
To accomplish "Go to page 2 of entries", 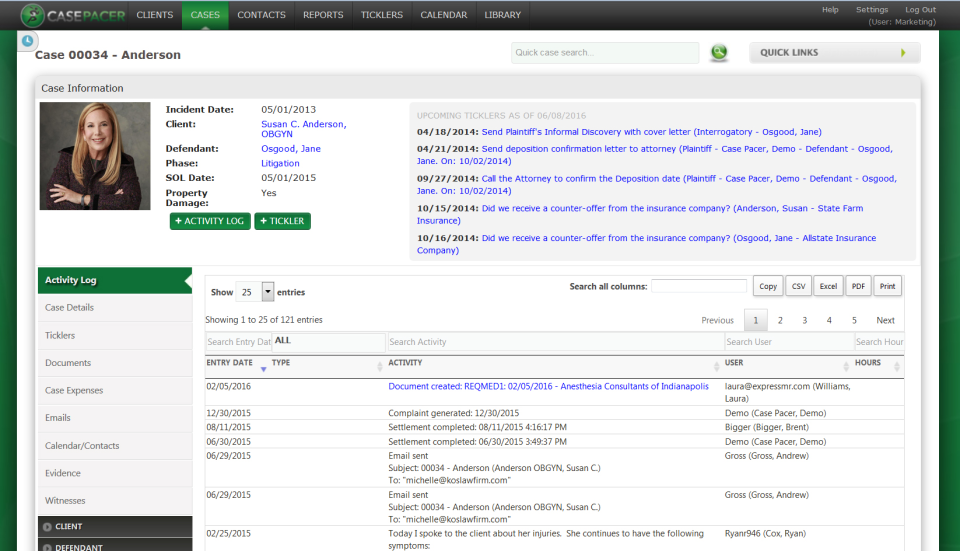I will point(780,320).
